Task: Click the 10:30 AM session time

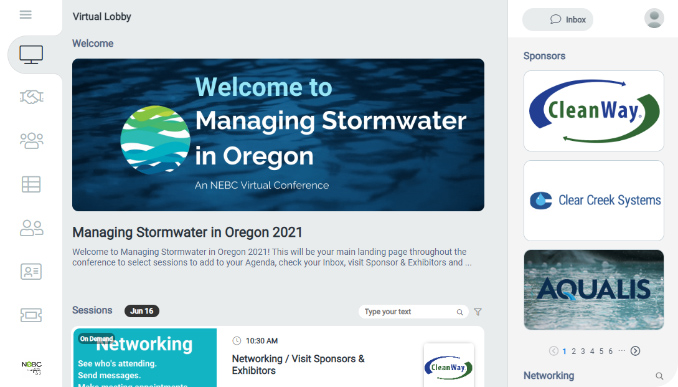Action: [262, 341]
